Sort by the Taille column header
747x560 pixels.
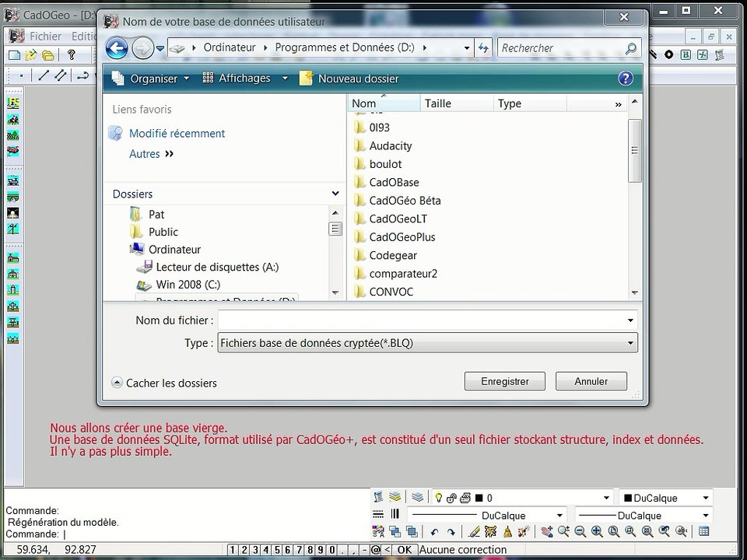pyautogui.click(x=457, y=103)
